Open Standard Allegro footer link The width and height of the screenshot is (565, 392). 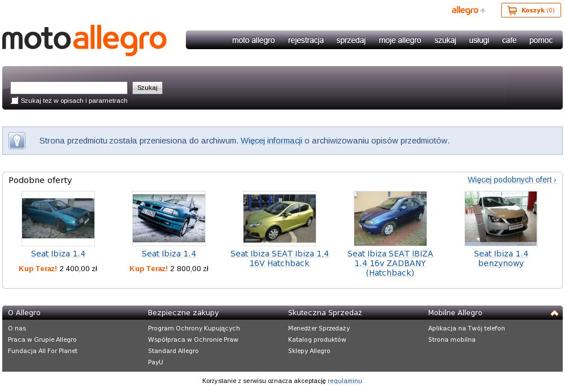[x=173, y=351]
